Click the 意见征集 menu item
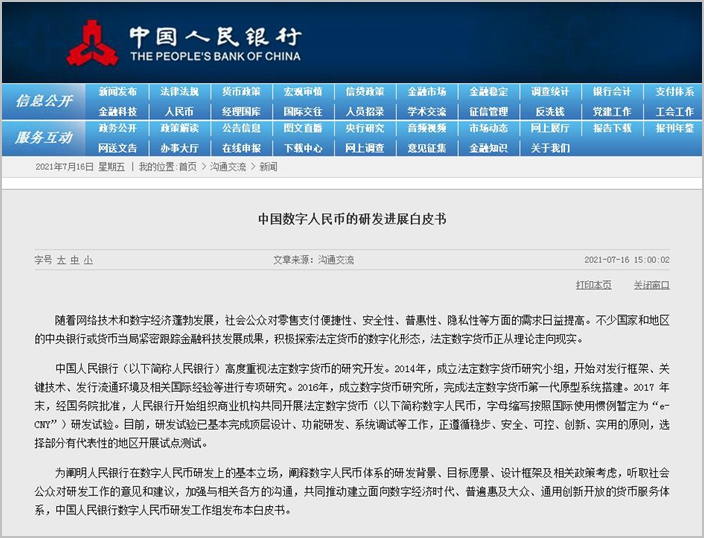The image size is (704, 538). pyautogui.click(x=427, y=148)
